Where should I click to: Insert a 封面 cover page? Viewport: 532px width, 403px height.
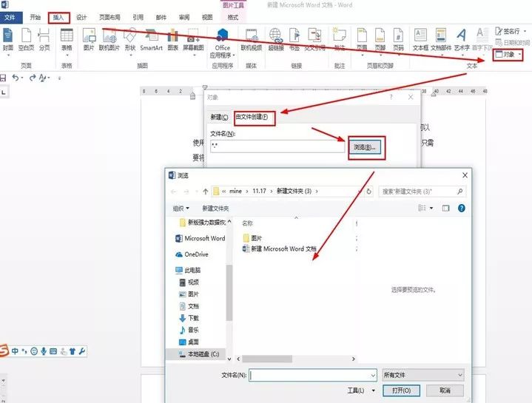[8, 41]
